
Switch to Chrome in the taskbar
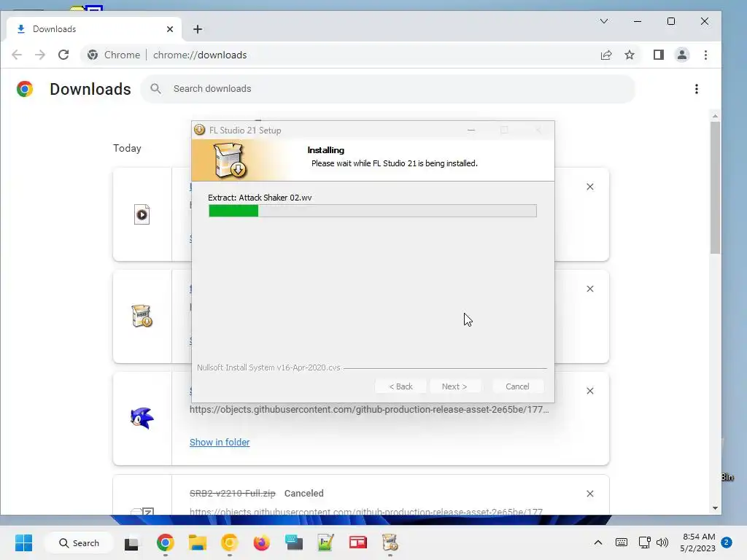coord(166,542)
